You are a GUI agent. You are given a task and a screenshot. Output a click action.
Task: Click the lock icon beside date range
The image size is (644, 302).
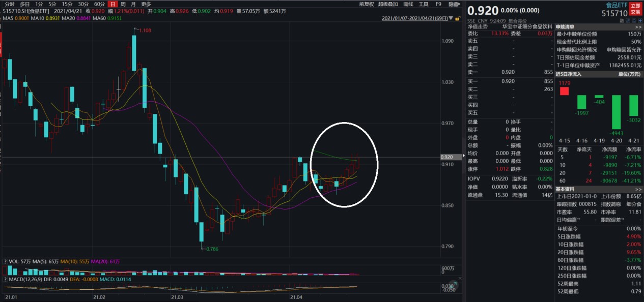pyautogui.click(x=457, y=19)
